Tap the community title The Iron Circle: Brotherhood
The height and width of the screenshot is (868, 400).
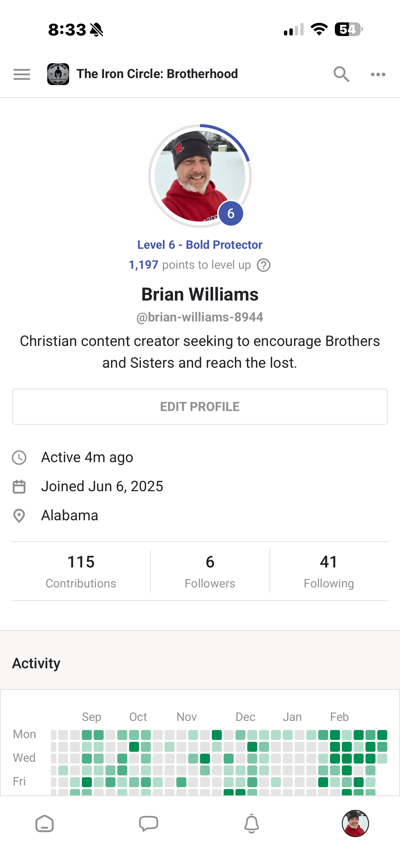[x=157, y=74]
